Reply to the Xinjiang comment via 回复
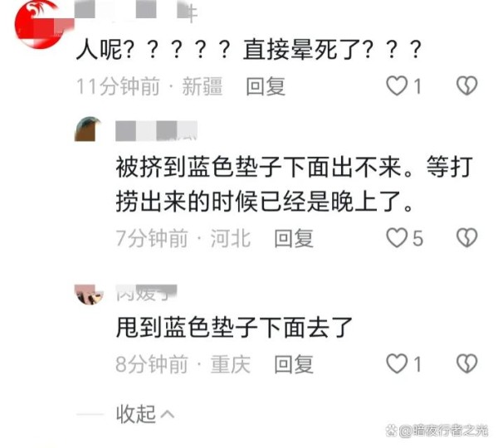 pos(266,86)
